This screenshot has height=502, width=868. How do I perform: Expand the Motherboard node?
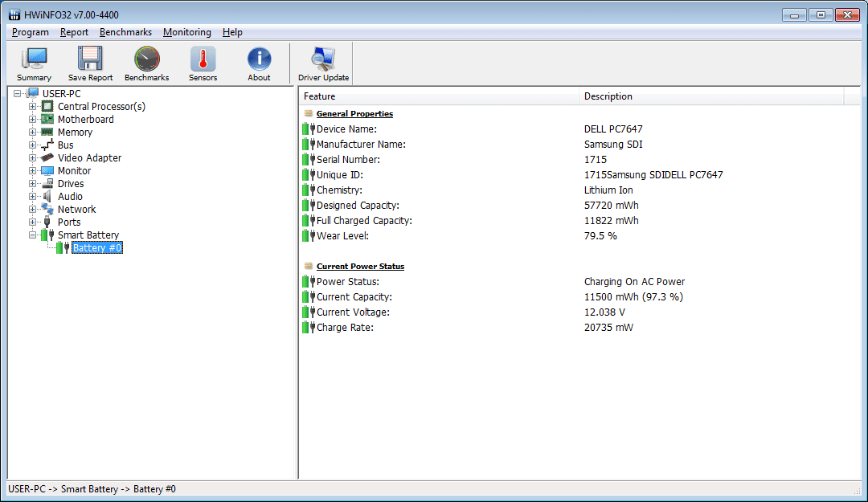33,119
